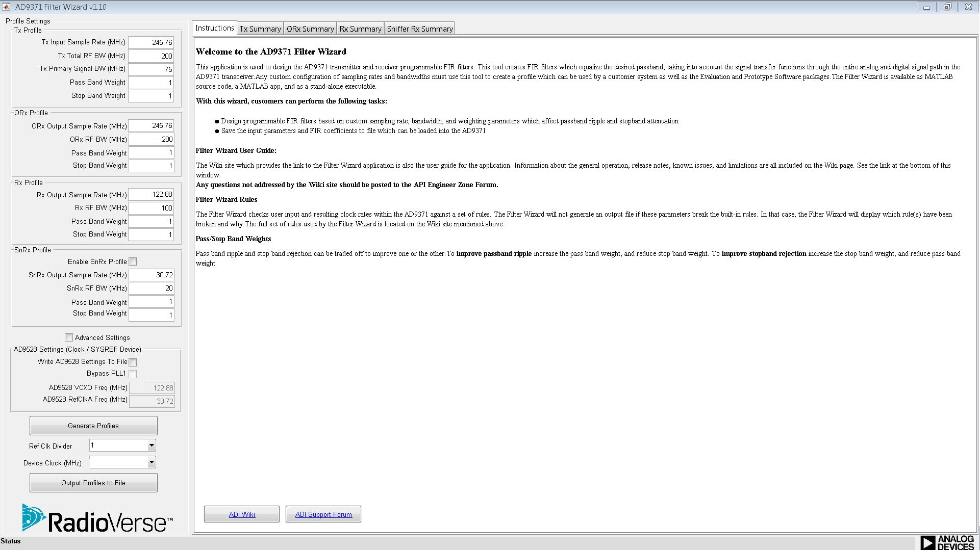Click the RadioVerse logo

coord(97,518)
